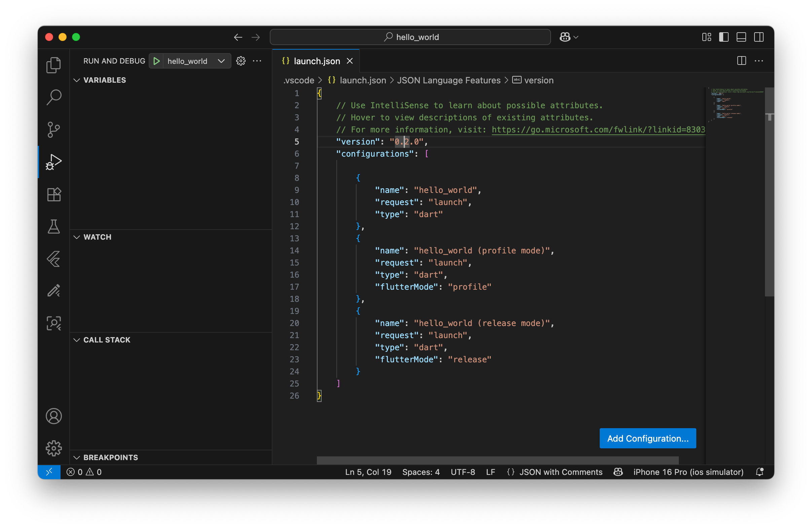Open the Manage gear in activity bar
This screenshot has width=812, height=529.
pyautogui.click(x=53, y=448)
